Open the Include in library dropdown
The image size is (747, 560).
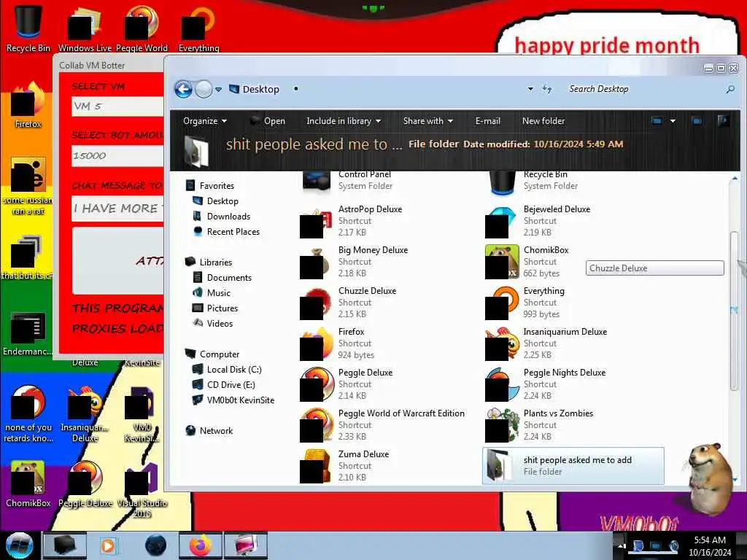pyautogui.click(x=344, y=121)
